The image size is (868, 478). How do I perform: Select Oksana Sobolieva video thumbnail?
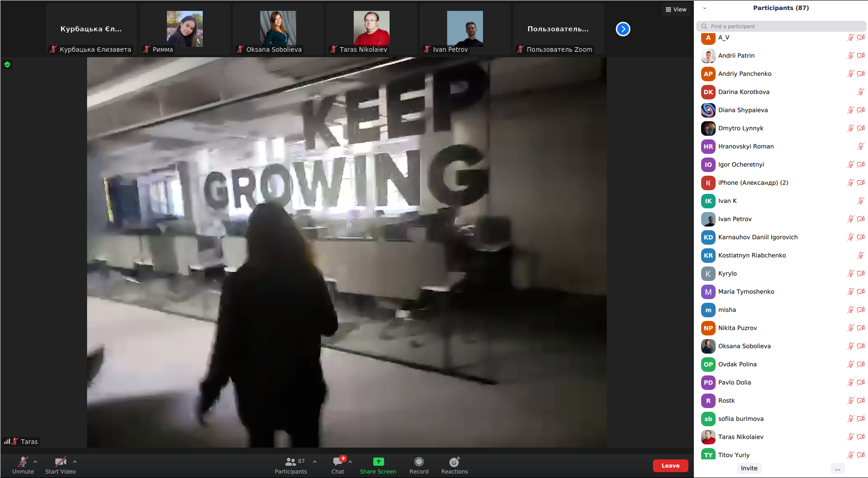pos(278,29)
